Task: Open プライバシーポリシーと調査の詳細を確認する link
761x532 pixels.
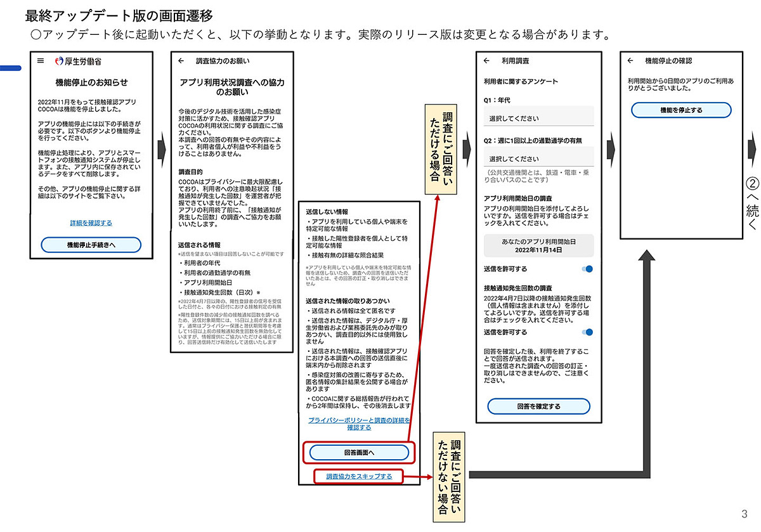Action: (359, 424)
